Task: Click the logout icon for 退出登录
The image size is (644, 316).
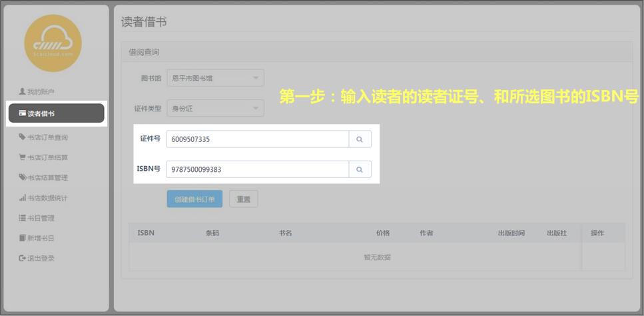Action: [22, 258]
